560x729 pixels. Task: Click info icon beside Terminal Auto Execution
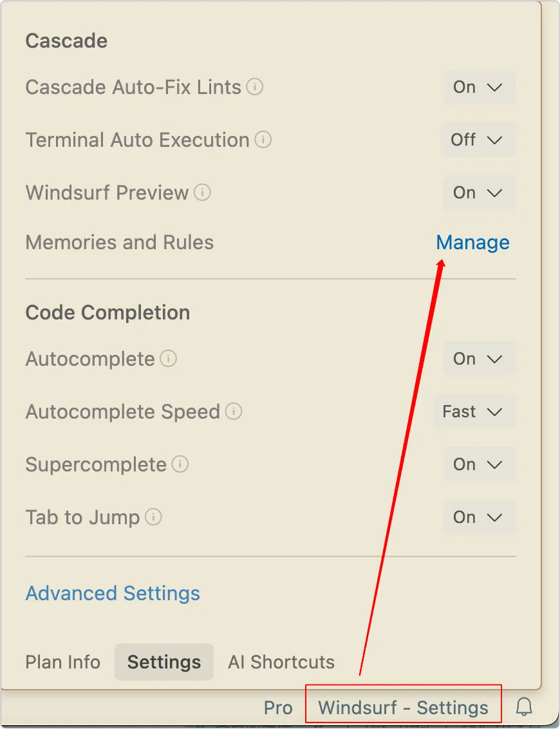click(x=263, y=139)
